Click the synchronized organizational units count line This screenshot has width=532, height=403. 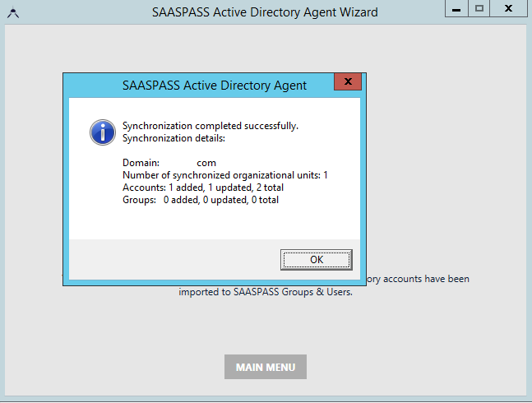pos(224,175)
